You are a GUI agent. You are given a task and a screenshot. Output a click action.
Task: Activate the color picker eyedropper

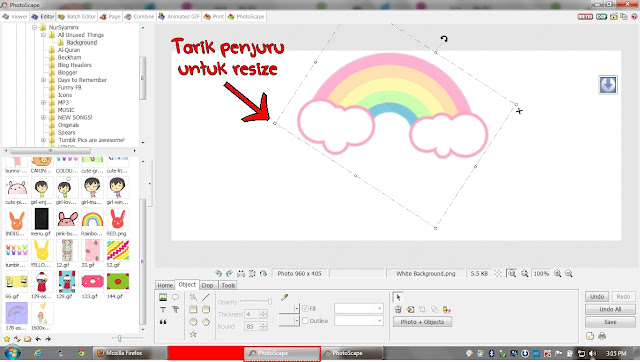pos(284,297)
